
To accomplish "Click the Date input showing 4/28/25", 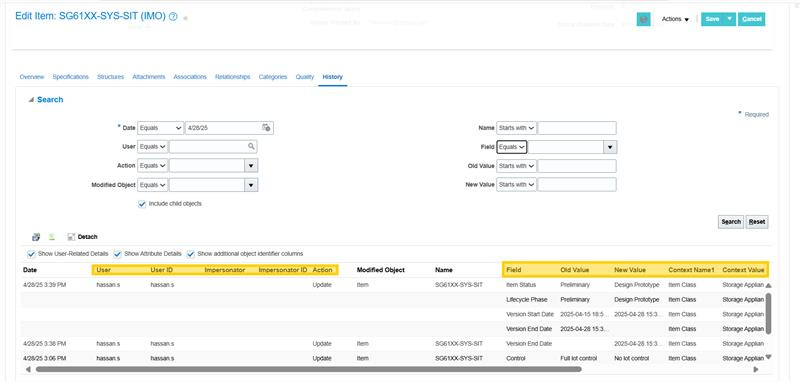I will point(222,128).
